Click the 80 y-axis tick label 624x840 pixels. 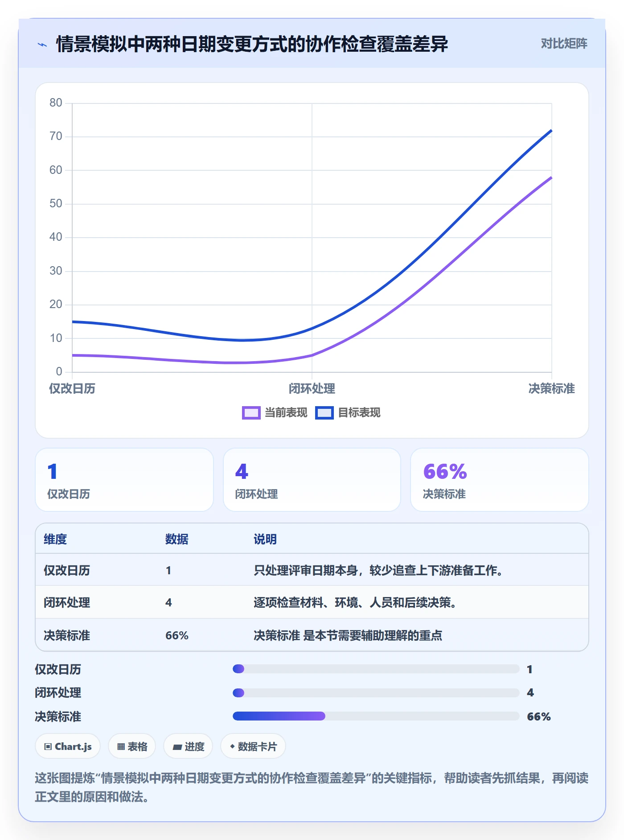click(x=56, y=103)
